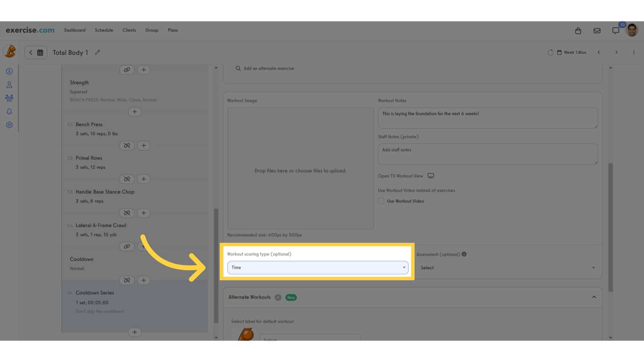This screenshot has height=362, width=644.
Task: Open the Workout scoring type Time dropdown
Action: (x=318, y=267)
